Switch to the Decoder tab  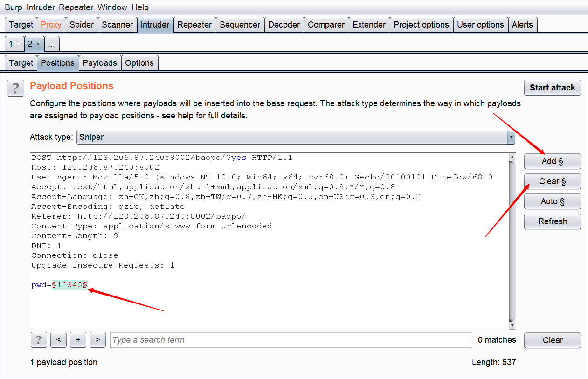pyautogui.click(x=284, y=25)
